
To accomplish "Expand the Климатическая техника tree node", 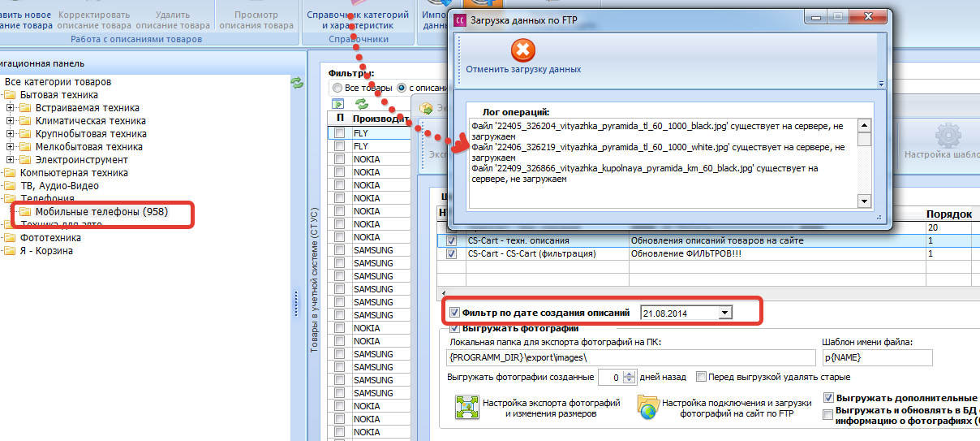I will pyautogui.click(x=11, y=121).
